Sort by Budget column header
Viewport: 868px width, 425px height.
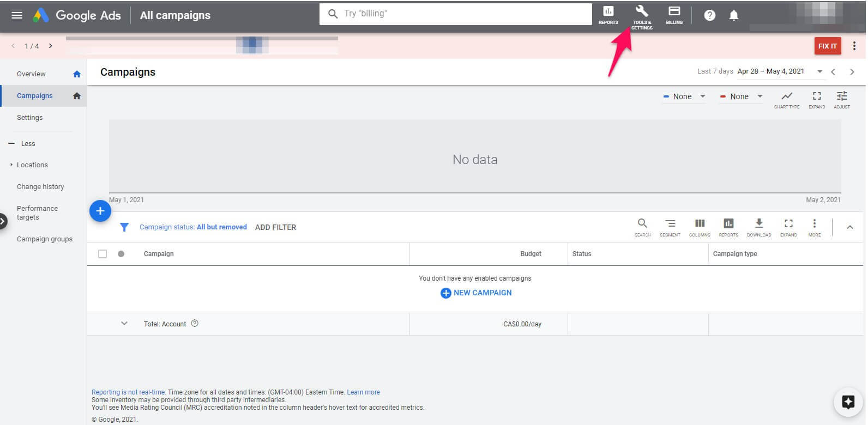click(x=531, y=254)
